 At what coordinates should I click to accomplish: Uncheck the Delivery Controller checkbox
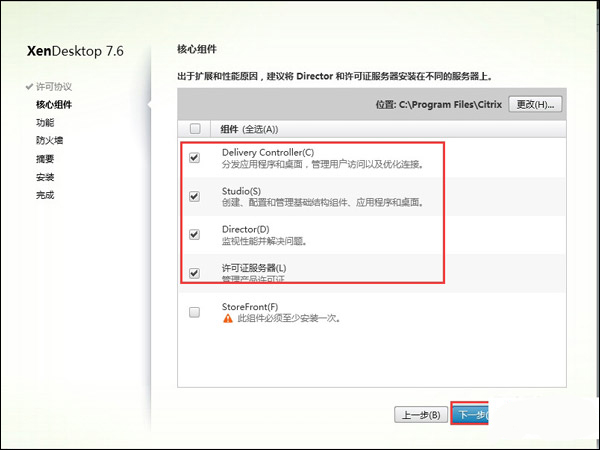[194, 157]
